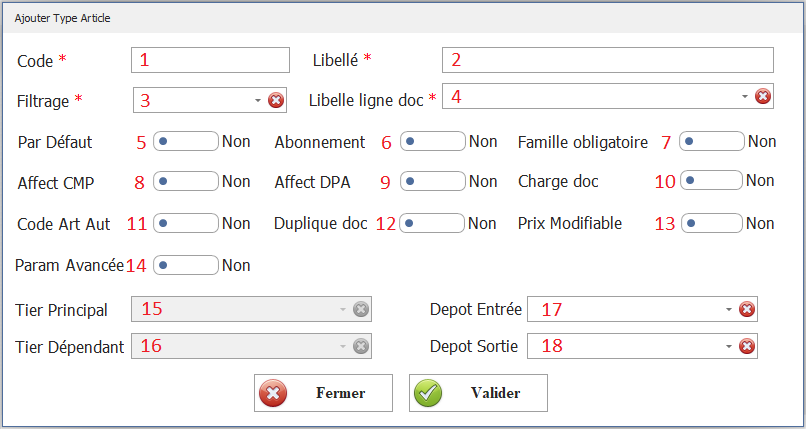
Task: Enable the Abonnement switch
Action: pyautogui.click(x=432, y=141)
